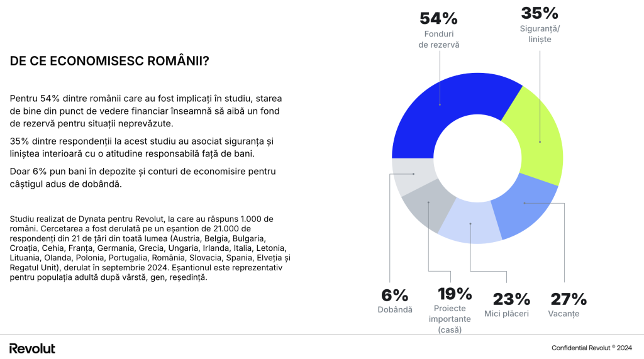The width and height of the screenshot is (644, 359).
Task: Click the Studiu realizat de Dynata methodology note
Action: point(150,248)
